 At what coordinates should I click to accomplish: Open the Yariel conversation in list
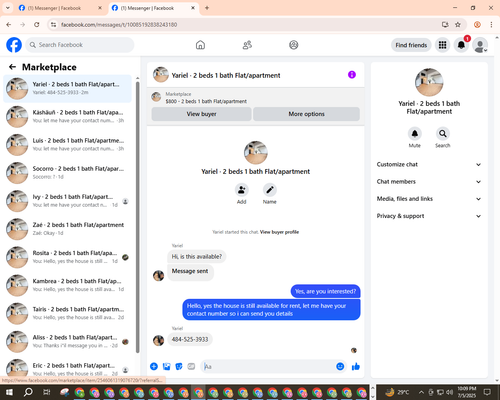67,88
